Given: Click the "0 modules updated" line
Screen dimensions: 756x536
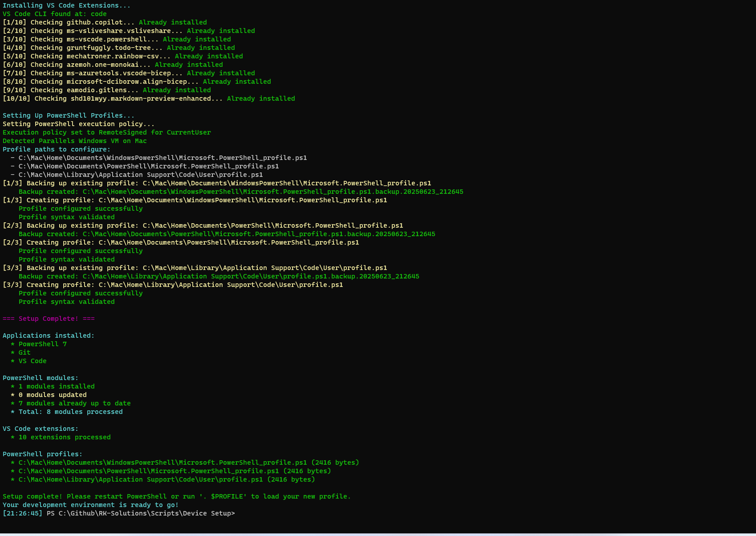Looking at the screenshot, I should [52, 395].
